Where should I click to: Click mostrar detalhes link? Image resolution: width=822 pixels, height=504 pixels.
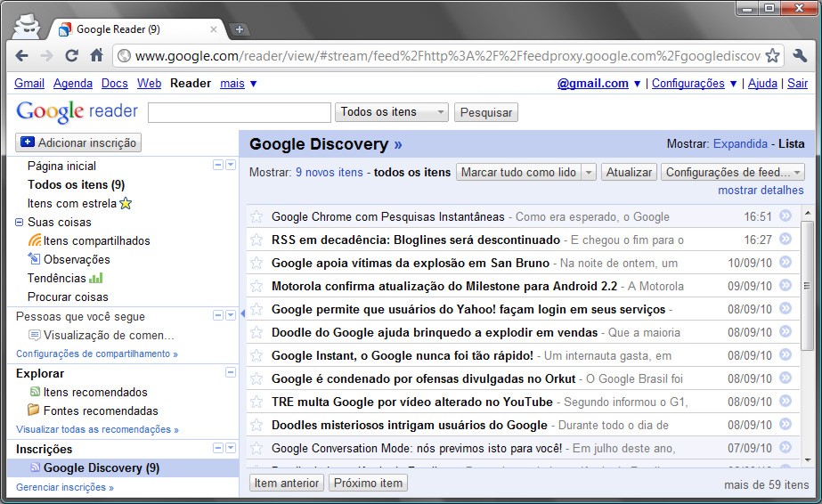click(761, 191)
